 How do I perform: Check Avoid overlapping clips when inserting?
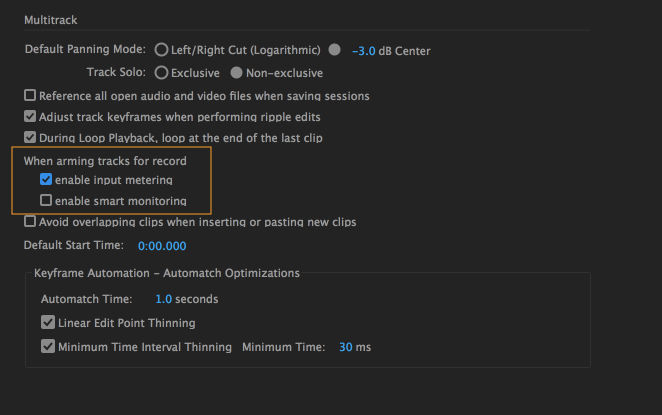30,222
